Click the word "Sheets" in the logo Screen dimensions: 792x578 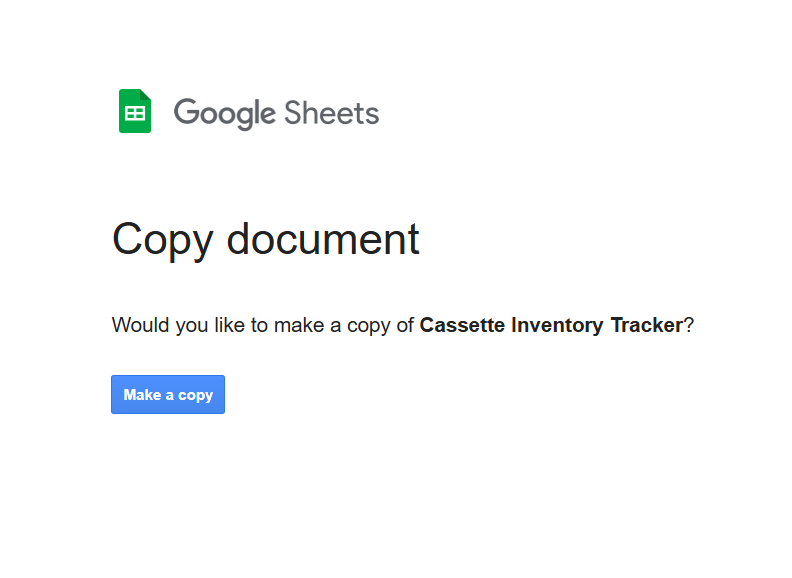[332, 112]
